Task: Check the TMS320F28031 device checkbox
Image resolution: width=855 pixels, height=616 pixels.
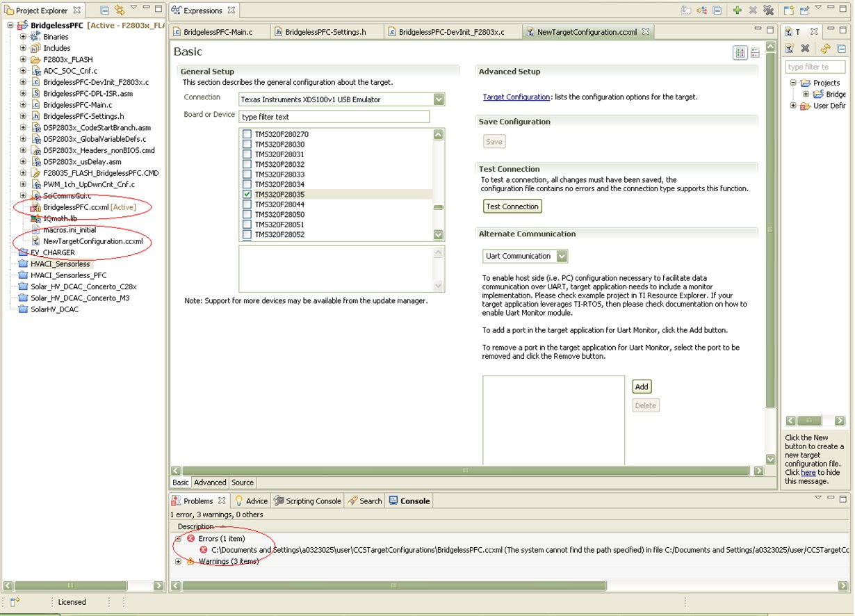Action: (247, 154)
